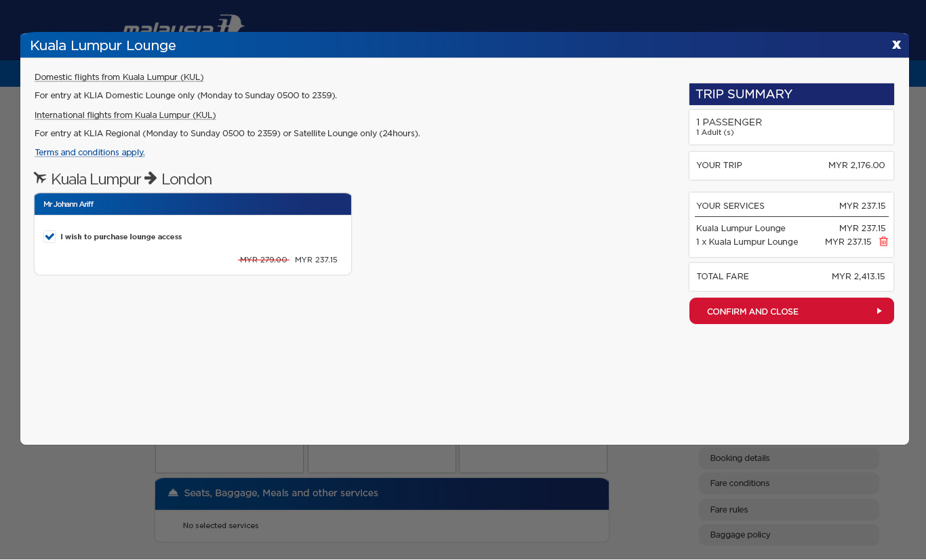Select Seats, Baggage, Meals and other services header
Viewport: 926px width, 560px height.
point(382,494)
